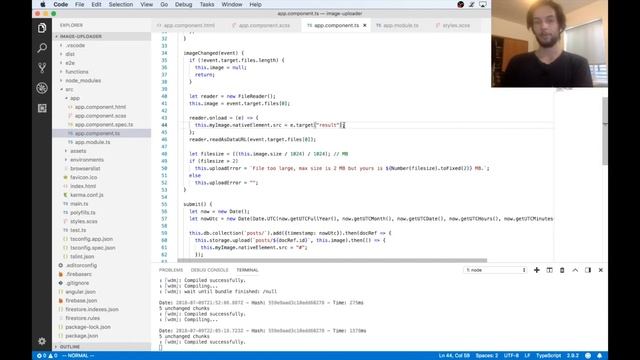Open the Manage gear icon
The height and width of the screenshot is (360, 640).
(x=42, y=341)
